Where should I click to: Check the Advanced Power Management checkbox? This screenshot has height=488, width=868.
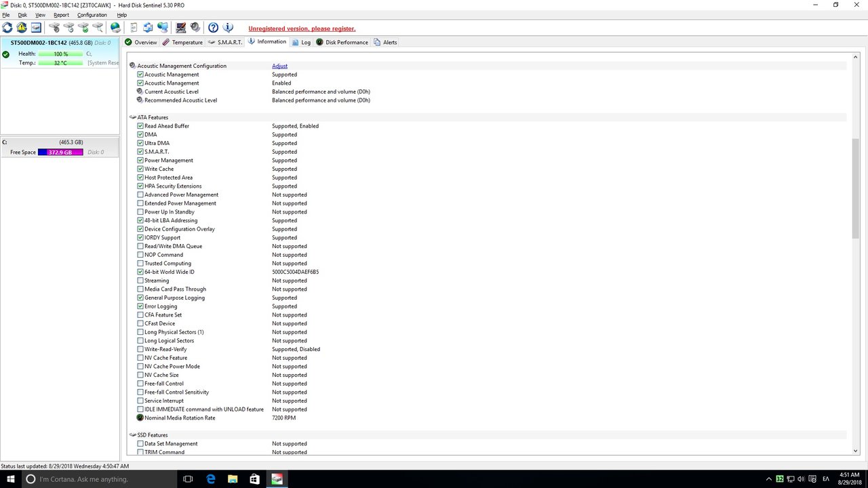[140, 195]
